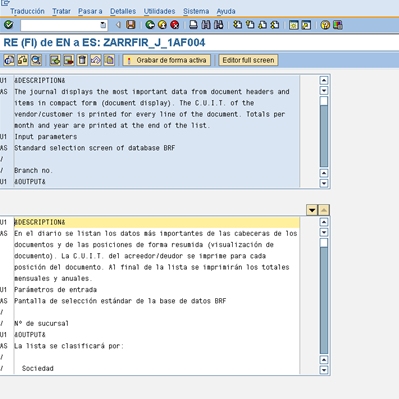Click the trash can delete icon
This screenshot has width=399, height=399.
point(82,60)
